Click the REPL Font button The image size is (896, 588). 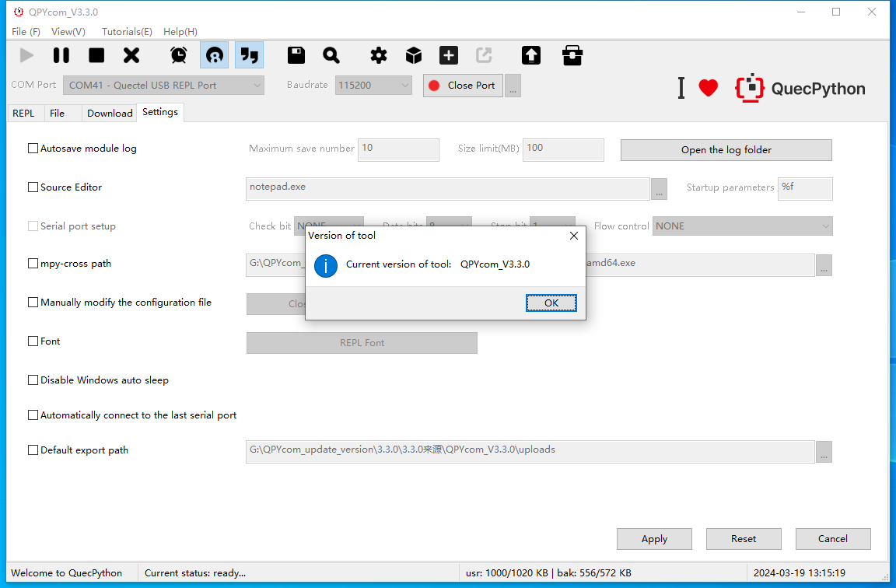[362, 343]
